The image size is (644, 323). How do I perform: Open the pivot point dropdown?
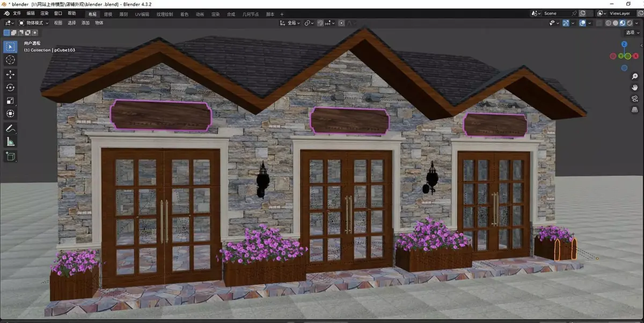309,23
